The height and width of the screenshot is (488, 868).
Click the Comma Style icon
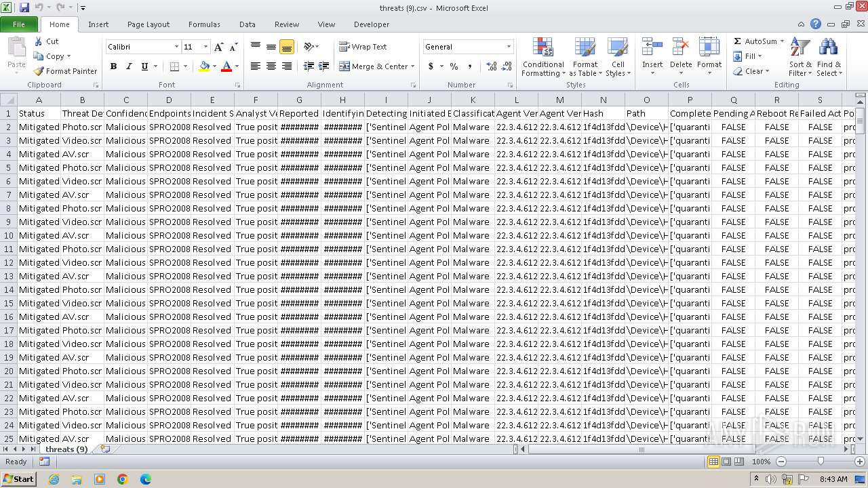click(470, 66)
